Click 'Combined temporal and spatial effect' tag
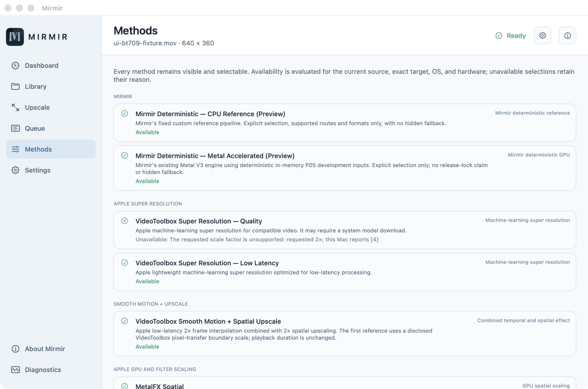Viewport: 588px width, 389px height. 523,320
